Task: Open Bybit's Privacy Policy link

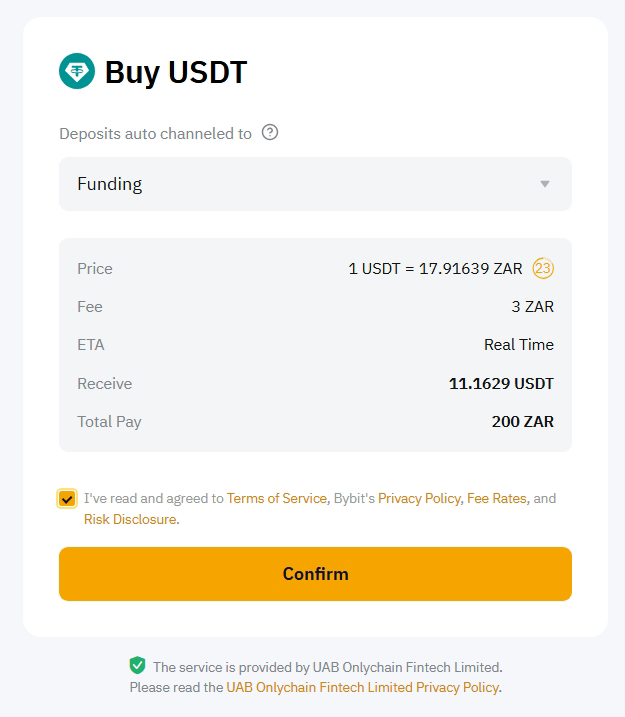Action: pyautogui.click(x=419, y=498)
